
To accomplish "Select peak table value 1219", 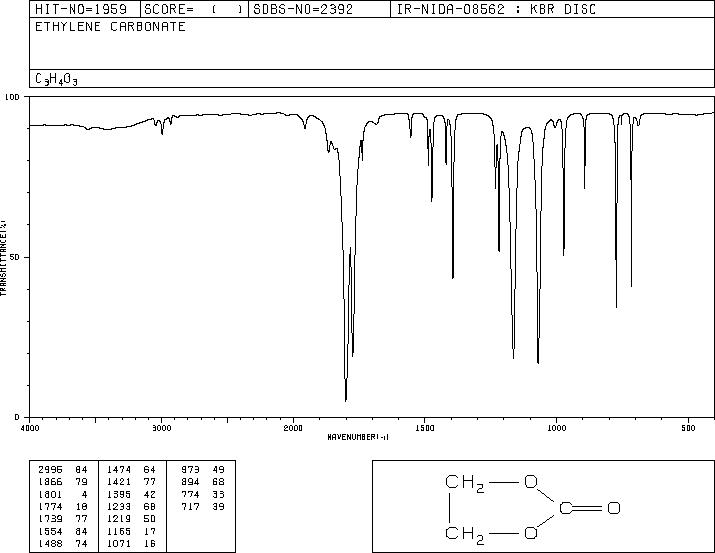I will point(119,519).
